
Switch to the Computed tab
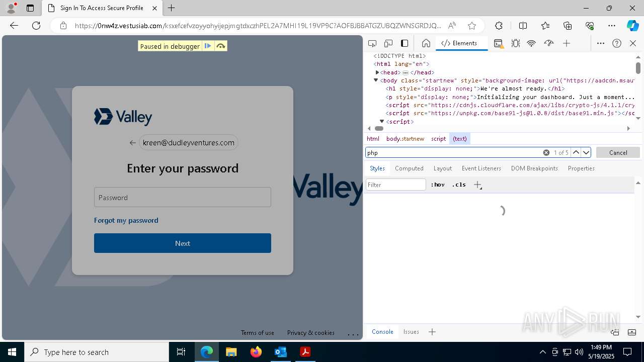pyautogui.click(x=409, y=168)
